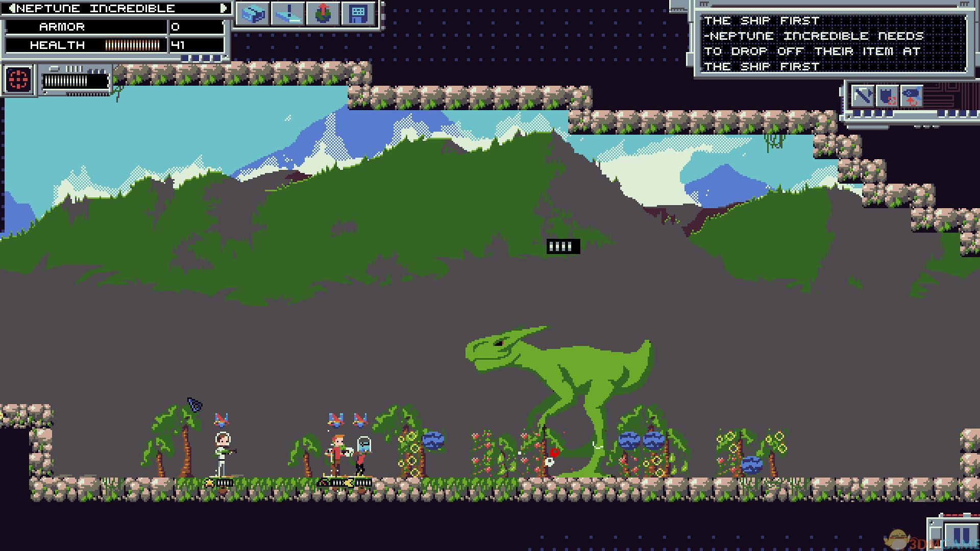Viewport: 980px width, 551px height.
Task: Select the red-haired crew member
Action: pos(338,453)
